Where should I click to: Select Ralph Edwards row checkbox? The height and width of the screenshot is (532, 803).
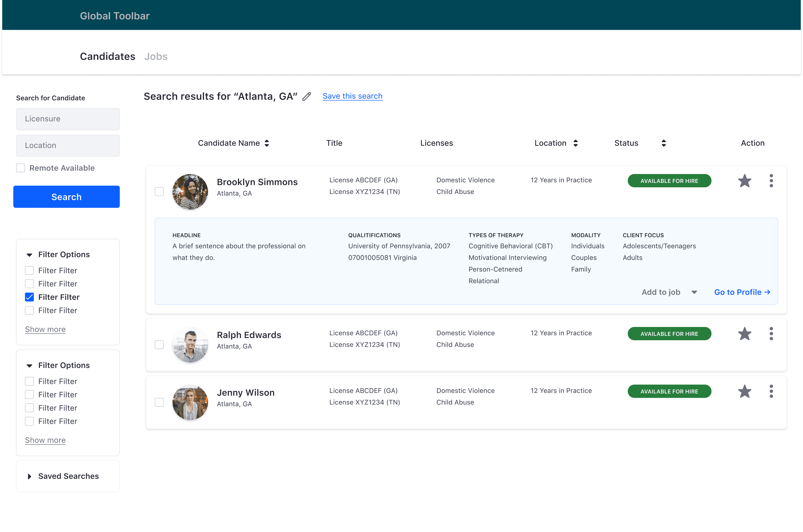click(159, 345)
